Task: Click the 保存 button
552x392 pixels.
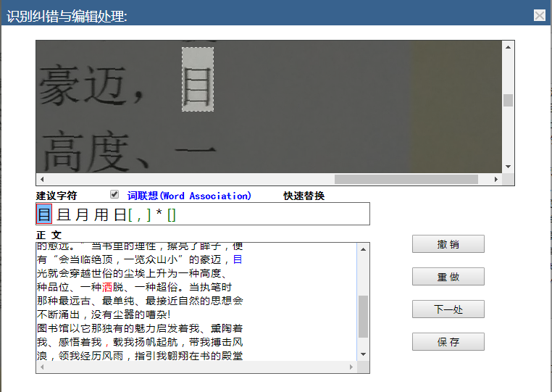Action: 448,341
